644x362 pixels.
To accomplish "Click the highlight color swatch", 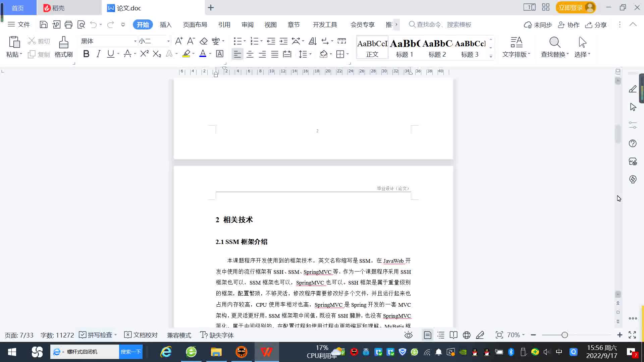I will click(x=186, y=54).
